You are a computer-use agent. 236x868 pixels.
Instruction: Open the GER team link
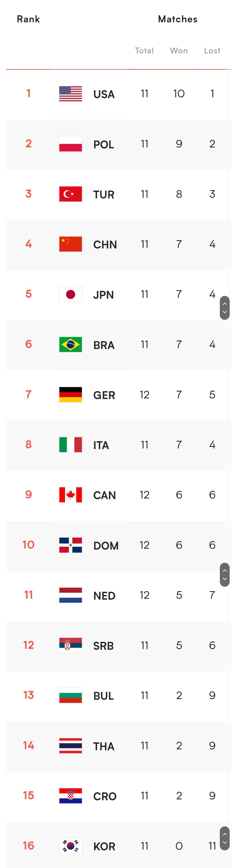104,395
